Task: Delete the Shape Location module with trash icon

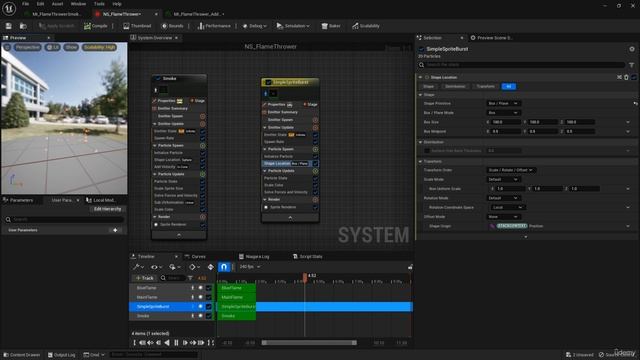Action: [x=626, y=77]
